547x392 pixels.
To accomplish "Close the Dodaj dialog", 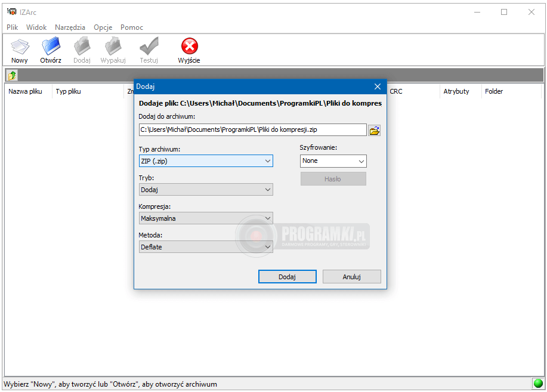I will click(378, 87).
